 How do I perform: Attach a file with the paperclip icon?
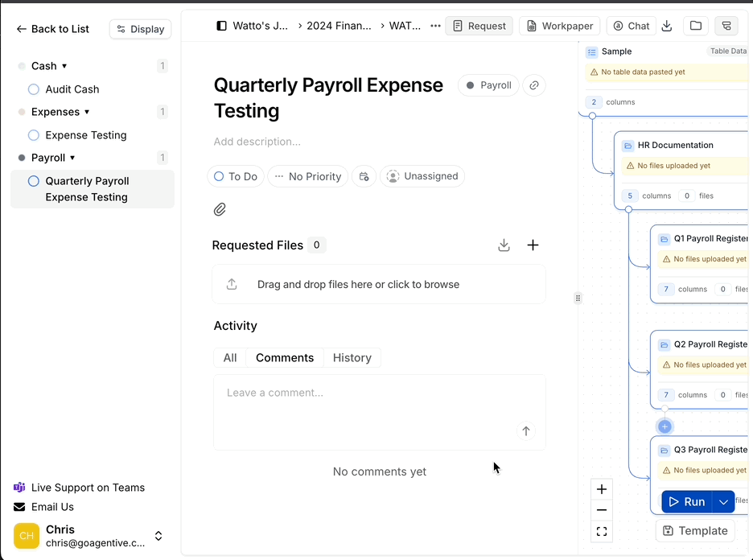219,208
